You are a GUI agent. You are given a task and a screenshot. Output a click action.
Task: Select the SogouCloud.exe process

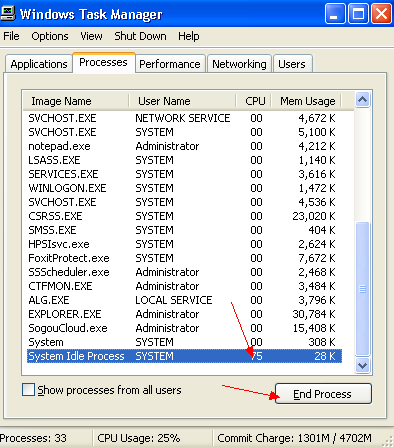click(x=184, y=328)
